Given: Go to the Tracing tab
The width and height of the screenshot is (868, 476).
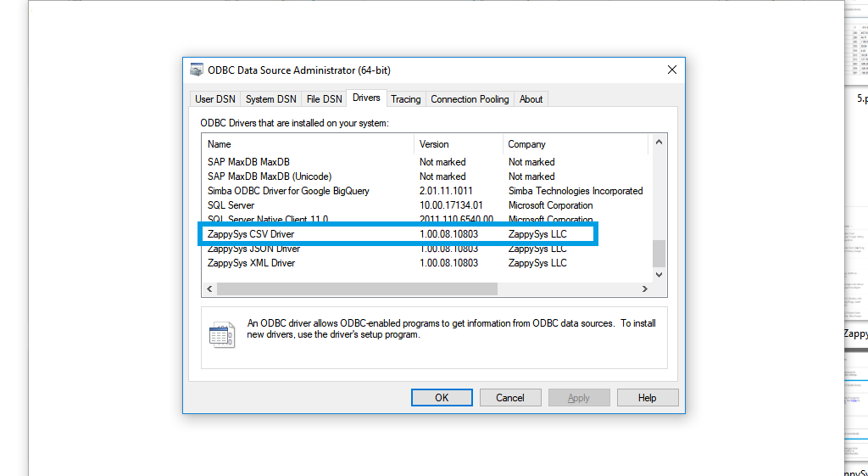Looking at the screenshot, I should pyautogui.click(x=405, y=99).
